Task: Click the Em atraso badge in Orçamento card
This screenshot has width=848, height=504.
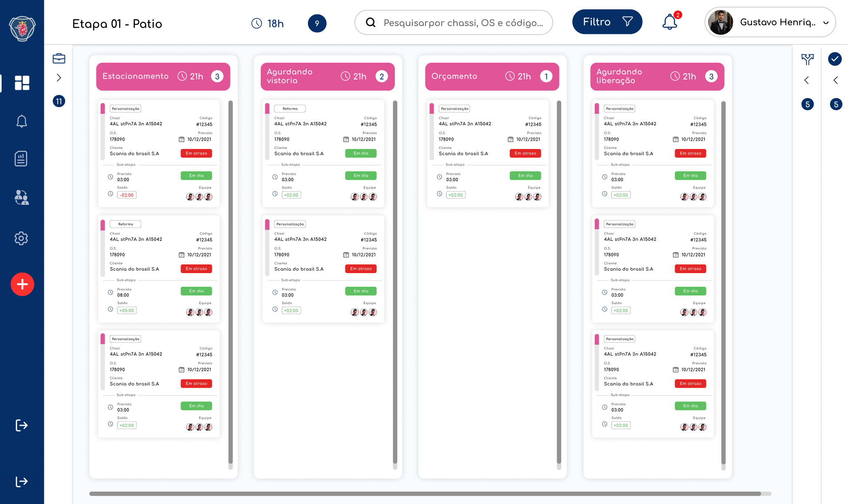Action: pyautogui.click(x=525, y=154)
